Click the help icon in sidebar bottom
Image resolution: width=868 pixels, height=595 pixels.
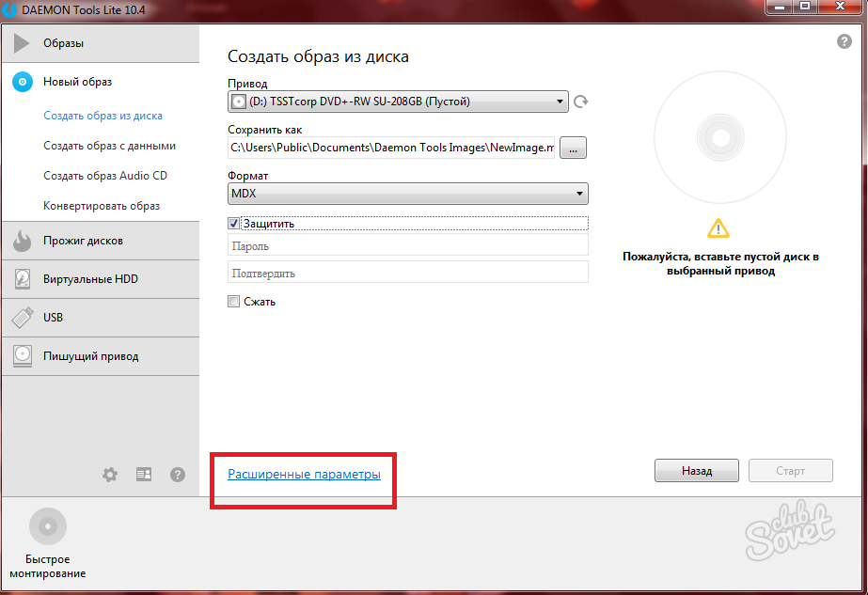[x=178, y=475]
